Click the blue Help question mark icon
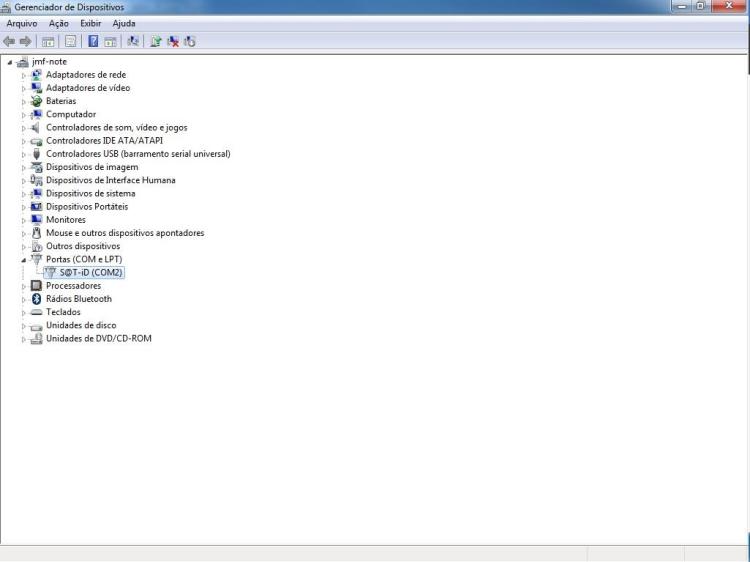This screenshot has height=562, width=750. pyautogui.click(x=93, y=42)
